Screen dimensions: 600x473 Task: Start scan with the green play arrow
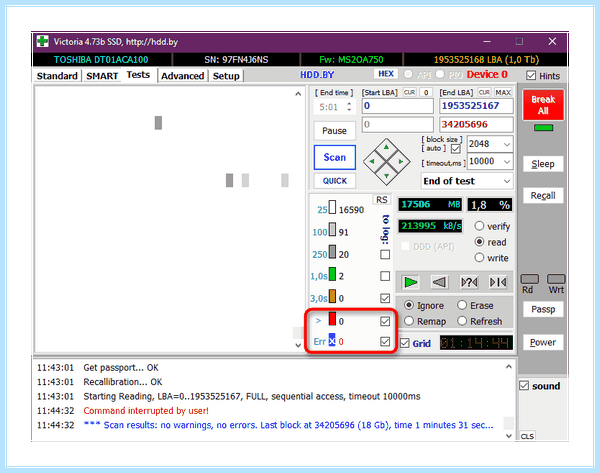click(411, 282)
